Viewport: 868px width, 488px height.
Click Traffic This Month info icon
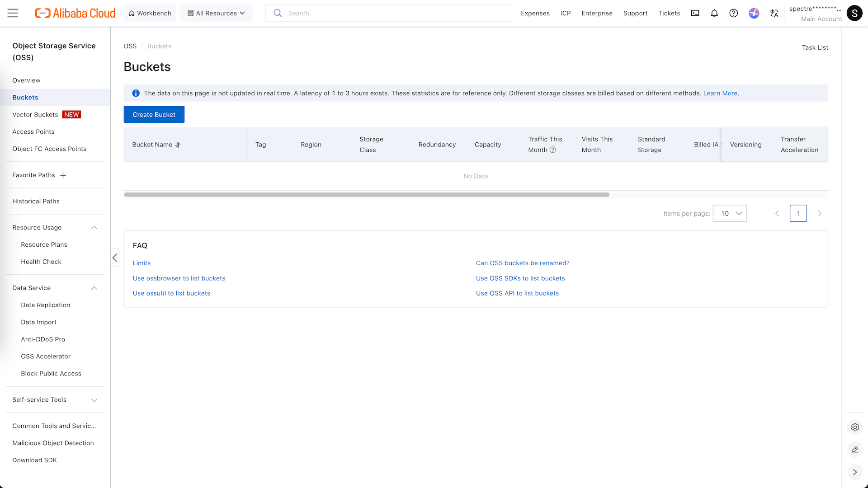pos(552,150)
